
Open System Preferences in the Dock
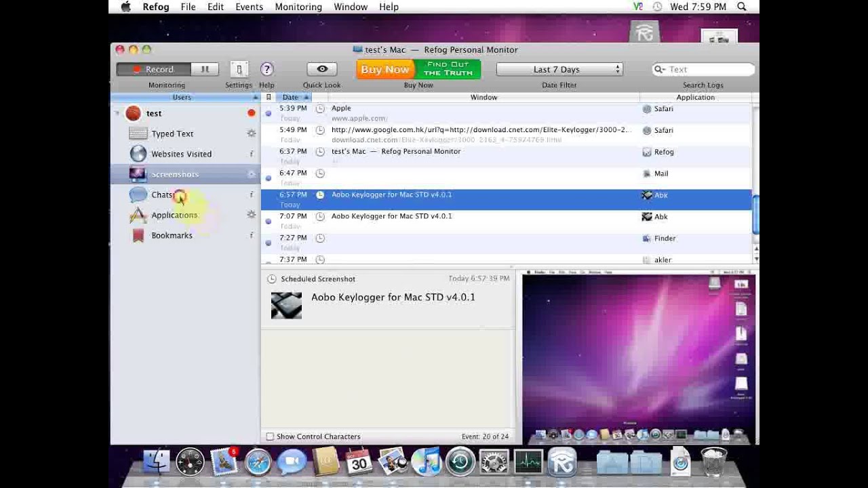494,462
